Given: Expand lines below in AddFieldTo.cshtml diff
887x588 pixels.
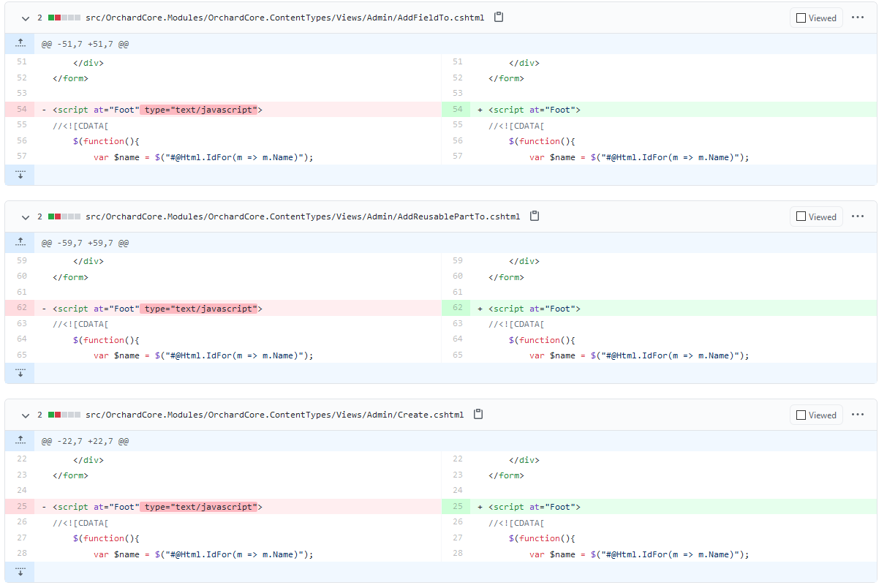Looking at the screenshot, I should 20,175.
